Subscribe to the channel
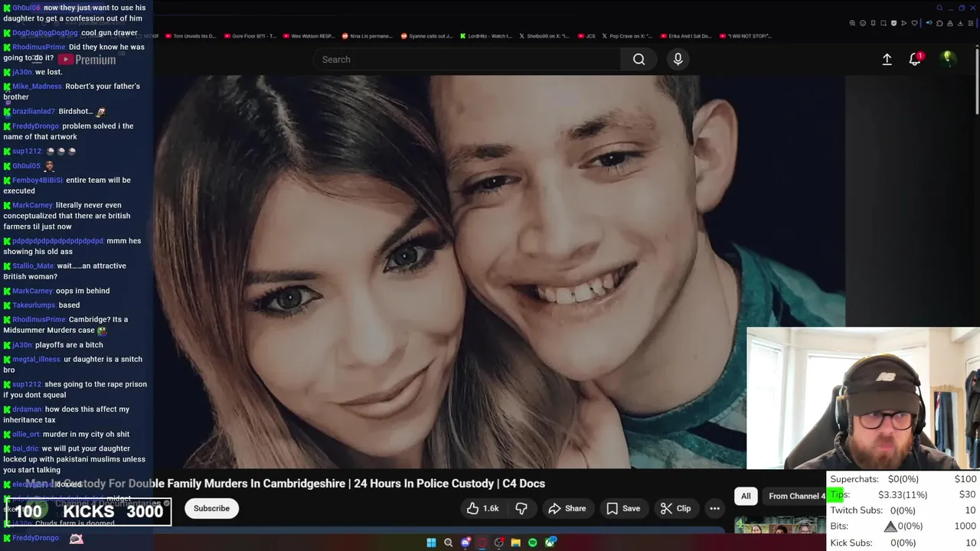Viewport: 980px width, 551px height. [211, 508]
